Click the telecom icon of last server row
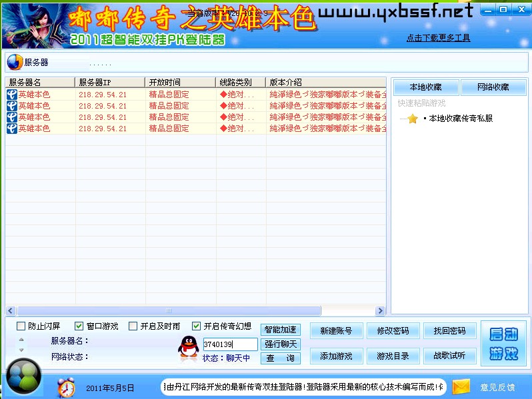The width and height of the screenshot is (532, 399). pos(12,129)
